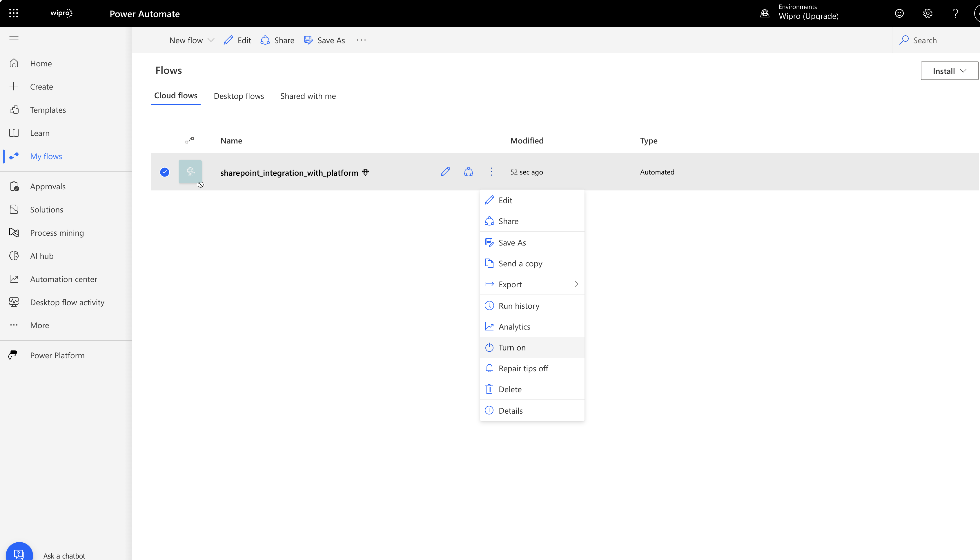Click the flow's thumbnail icon
Viewport: 980px width, 560px height.
[190, 172]
